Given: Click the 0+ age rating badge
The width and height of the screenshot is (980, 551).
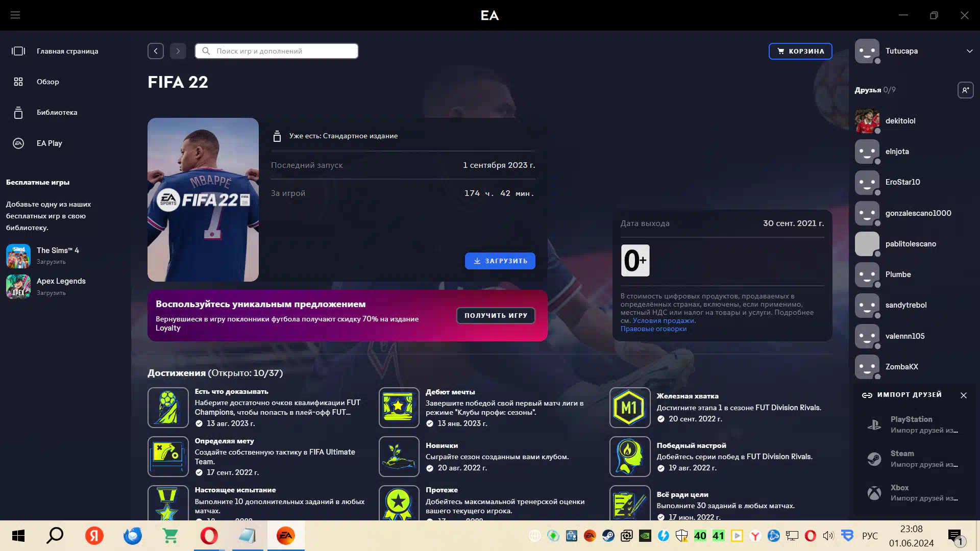Looking at the screenshot, I should (x=635, y=260).
